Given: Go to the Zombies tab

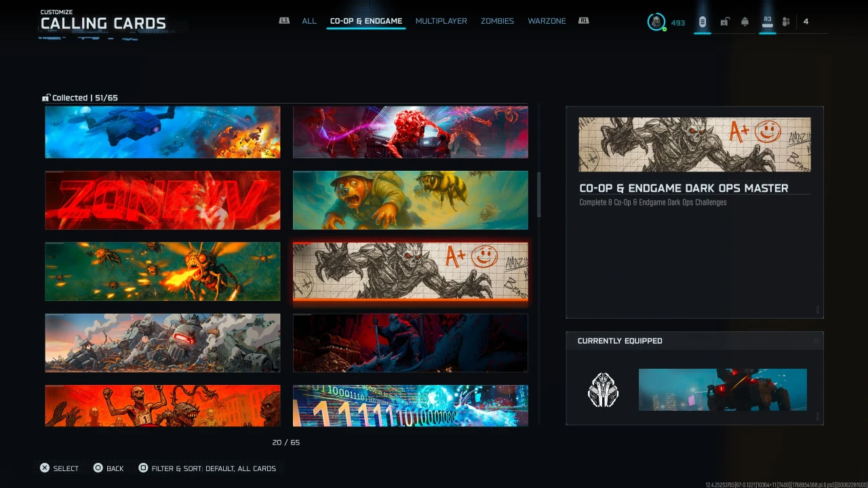Looking at the screenshot, I should [497, 21].
